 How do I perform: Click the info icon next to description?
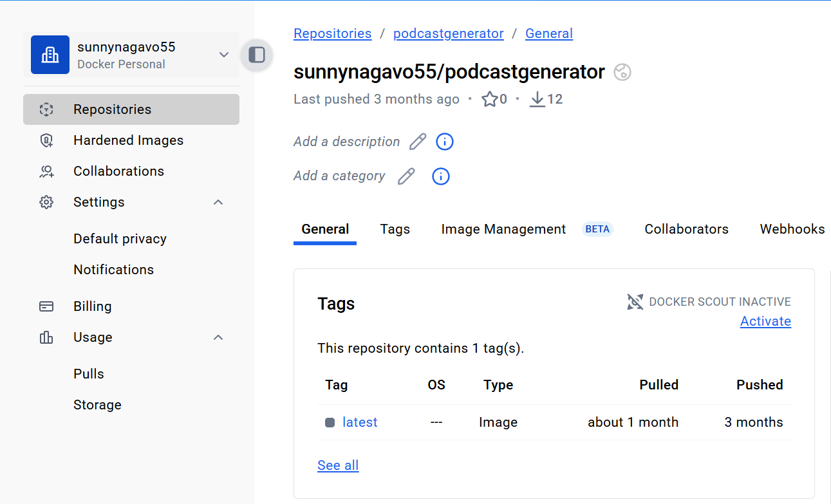(x=445, y=142)
